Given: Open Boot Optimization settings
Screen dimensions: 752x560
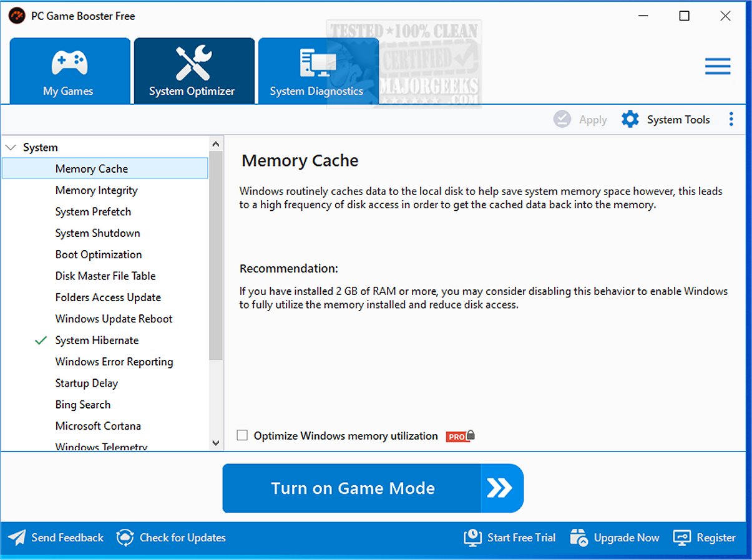Looking at the screenshot, I should coord(99,254).
